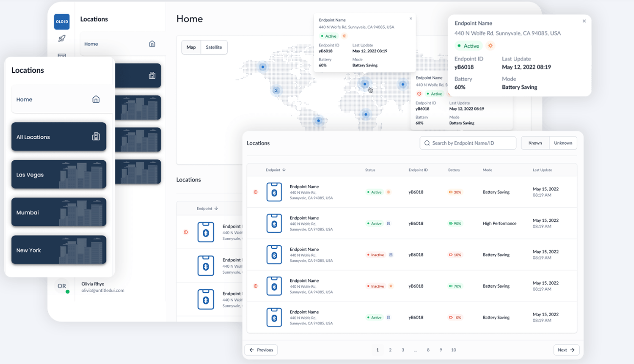The image size is (634, 364).
Task: Click the building icon in High Performance row
Action: (x=389, y=223)
